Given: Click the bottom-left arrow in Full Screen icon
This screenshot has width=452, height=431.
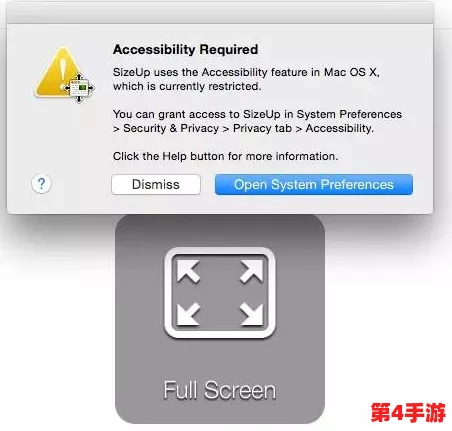Looking at the screenshot, I should click(x=188, y=314).
